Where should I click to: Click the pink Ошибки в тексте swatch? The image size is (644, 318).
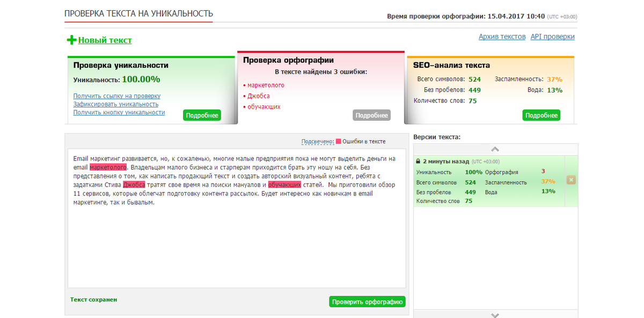click(338, 142)
